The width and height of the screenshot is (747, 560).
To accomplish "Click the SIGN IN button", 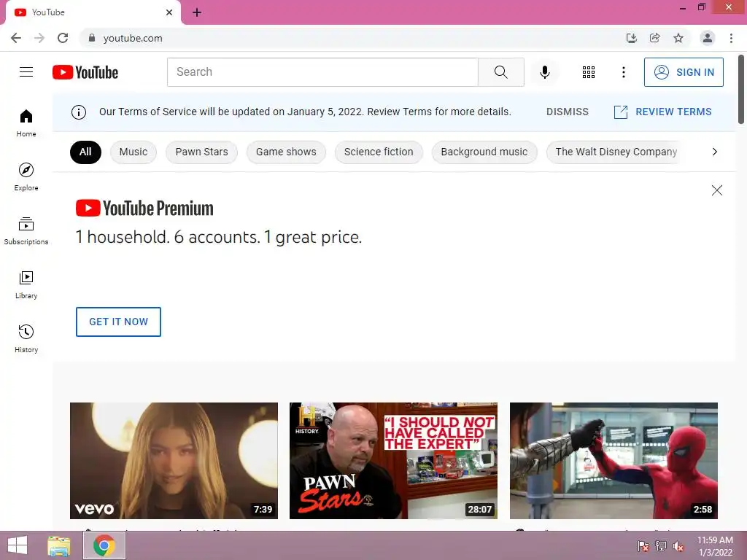I will (684, 72).
